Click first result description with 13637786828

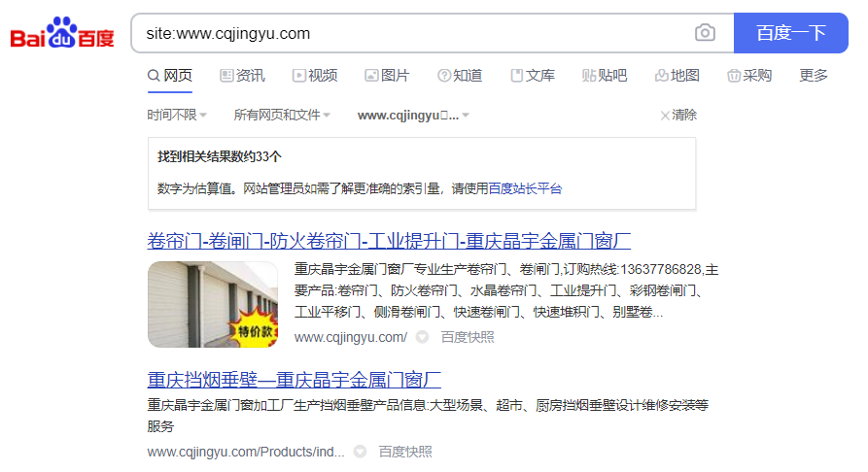tap(506, 290)
